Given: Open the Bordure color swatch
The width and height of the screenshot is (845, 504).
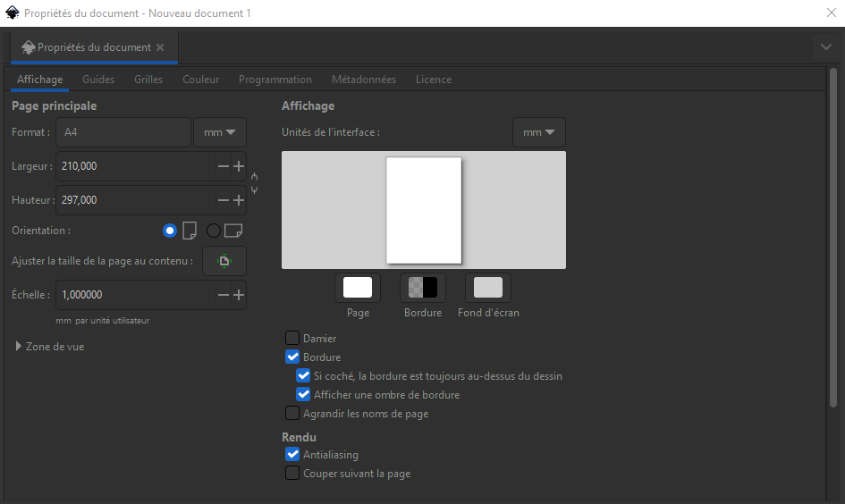Looking at the screenshot, I should 423,288.
